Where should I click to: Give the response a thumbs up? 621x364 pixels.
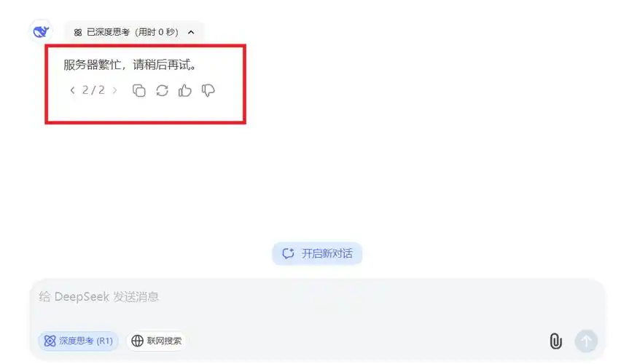pyautogui.click(x=185, y=90)
